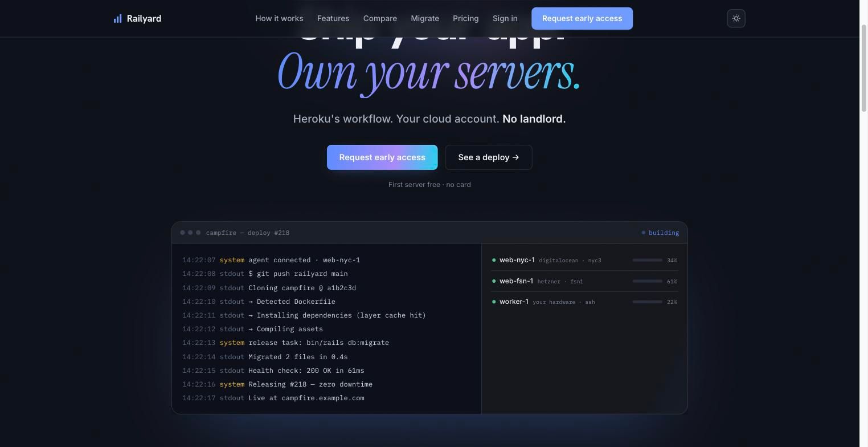
Task: Click the terminal title campfire — deploy #218
Action: [248, 233]
